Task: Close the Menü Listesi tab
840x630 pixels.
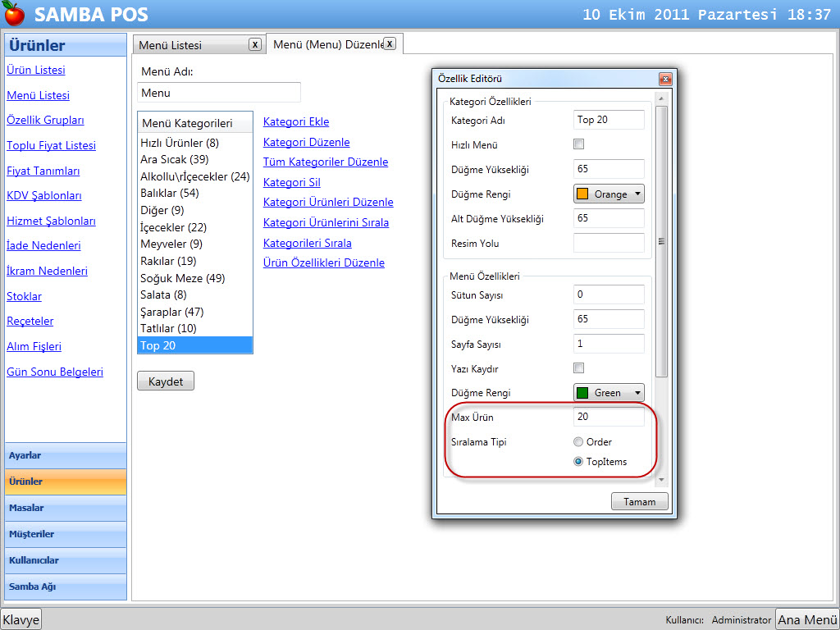Action: click(255, 44)
